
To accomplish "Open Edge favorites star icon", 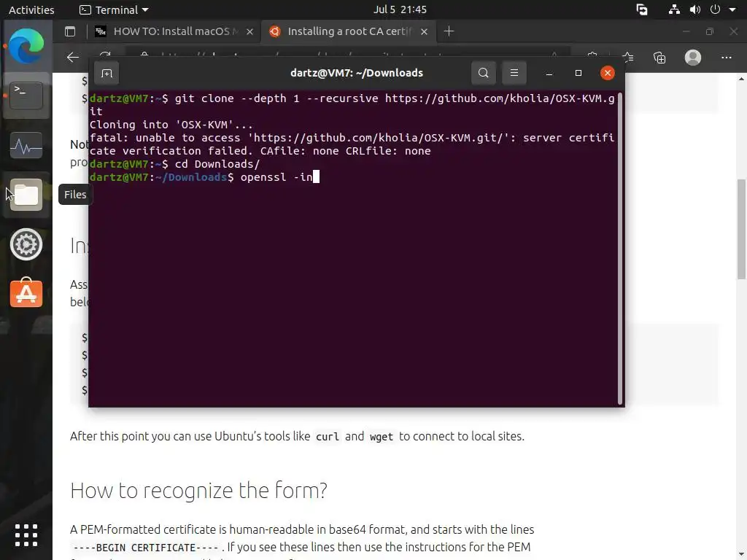I will pos(628,58).
